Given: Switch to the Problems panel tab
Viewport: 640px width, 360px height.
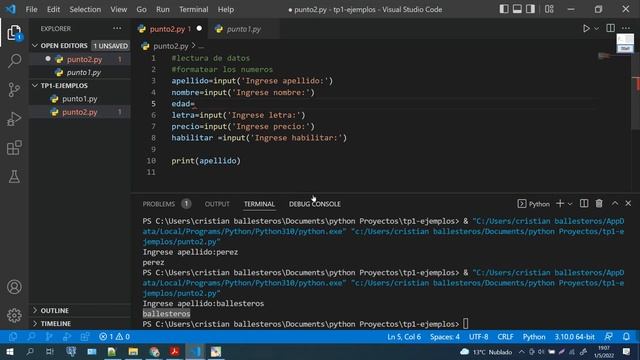Looking at the screenshot, I should tap(159, 204).
